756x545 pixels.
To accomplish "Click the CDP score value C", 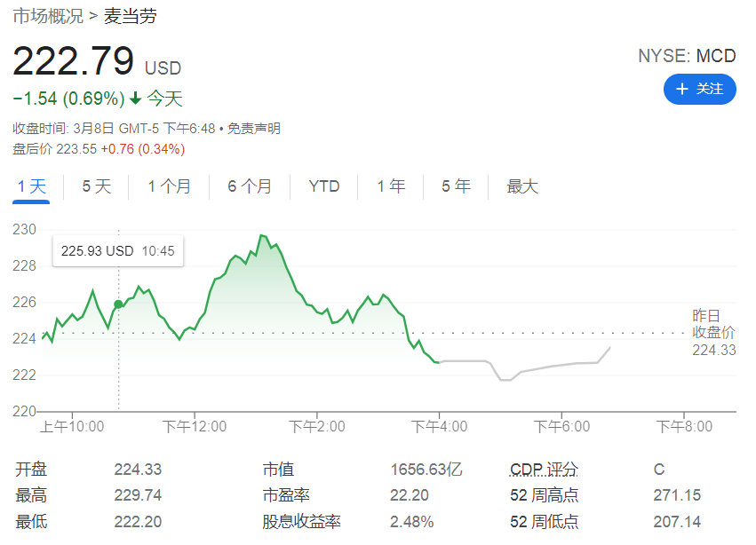I will click(x=659, y=470).
